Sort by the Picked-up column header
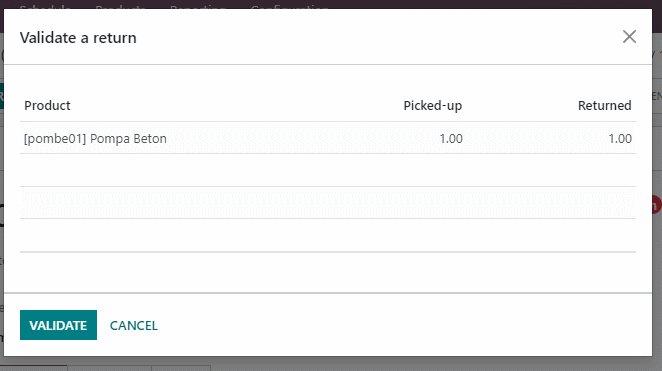This screenshot has width=662, height=371. pyautogui.click(x=433, y=106)
